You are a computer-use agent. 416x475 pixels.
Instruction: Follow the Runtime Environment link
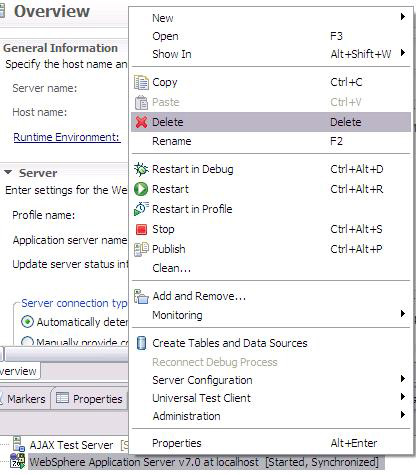click(66, 137)
